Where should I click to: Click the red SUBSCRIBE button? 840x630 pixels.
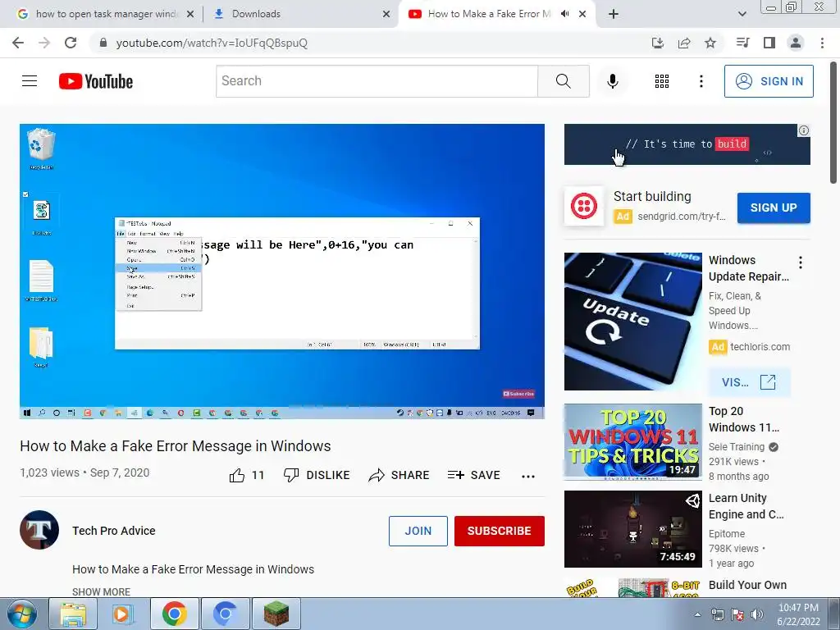[500, 531]
